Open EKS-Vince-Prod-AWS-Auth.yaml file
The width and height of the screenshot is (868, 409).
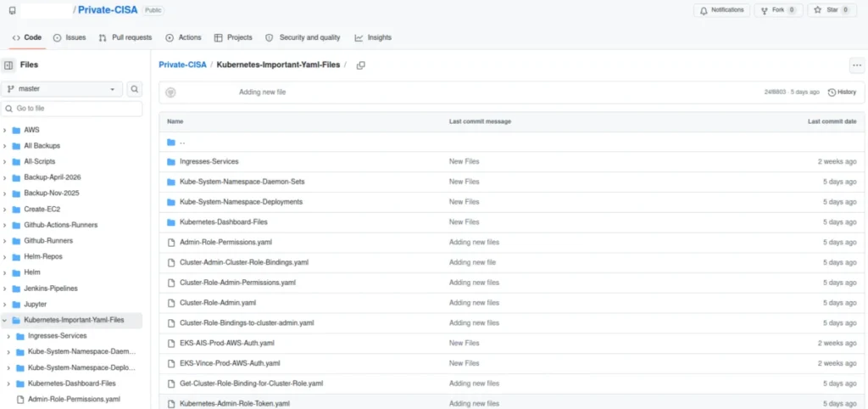[x=230, y=363]
